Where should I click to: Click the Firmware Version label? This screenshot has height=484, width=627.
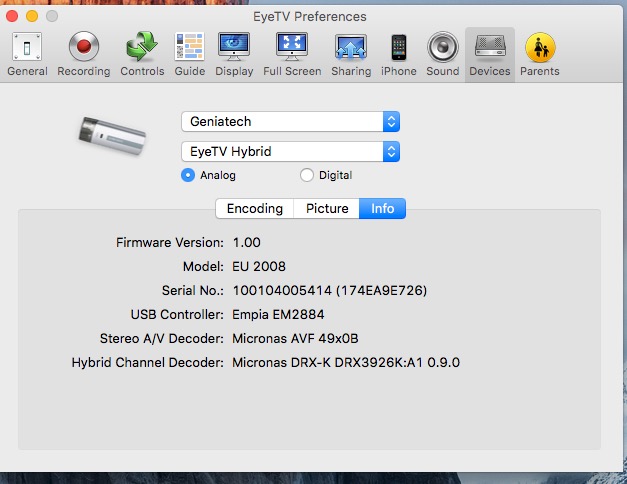tap(170, 242)
